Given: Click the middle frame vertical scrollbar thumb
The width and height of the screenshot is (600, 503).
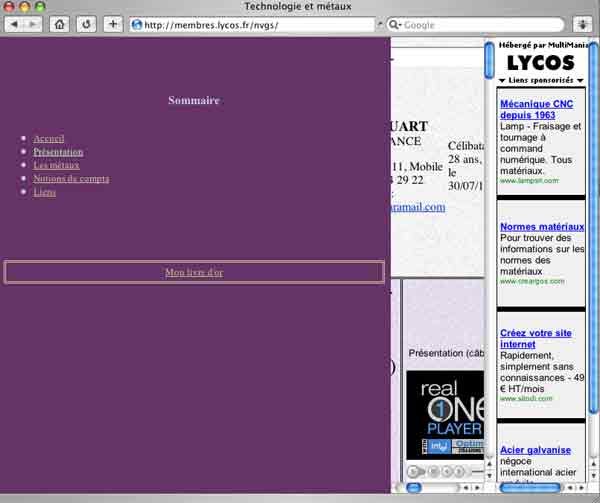Looking at the screenshot, I should tap(489, 61).
